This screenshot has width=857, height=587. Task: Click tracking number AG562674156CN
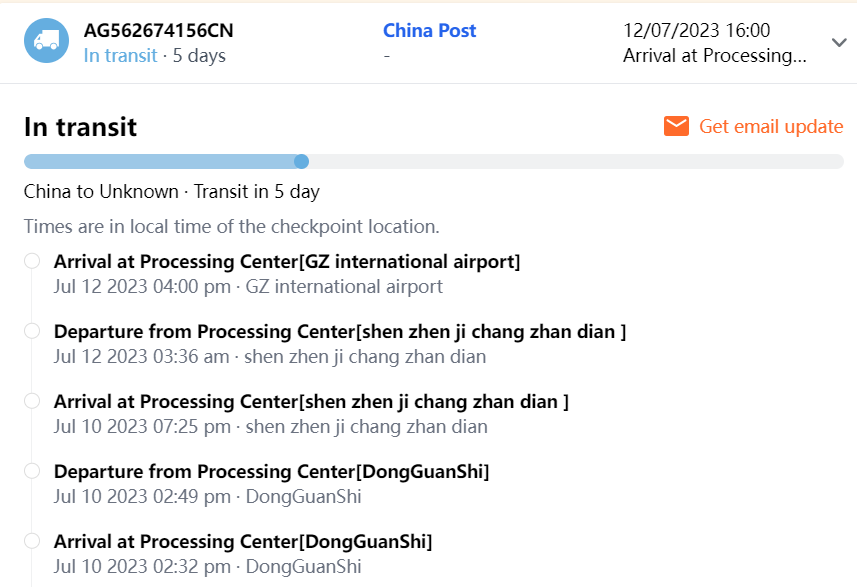tap(159, 31)
